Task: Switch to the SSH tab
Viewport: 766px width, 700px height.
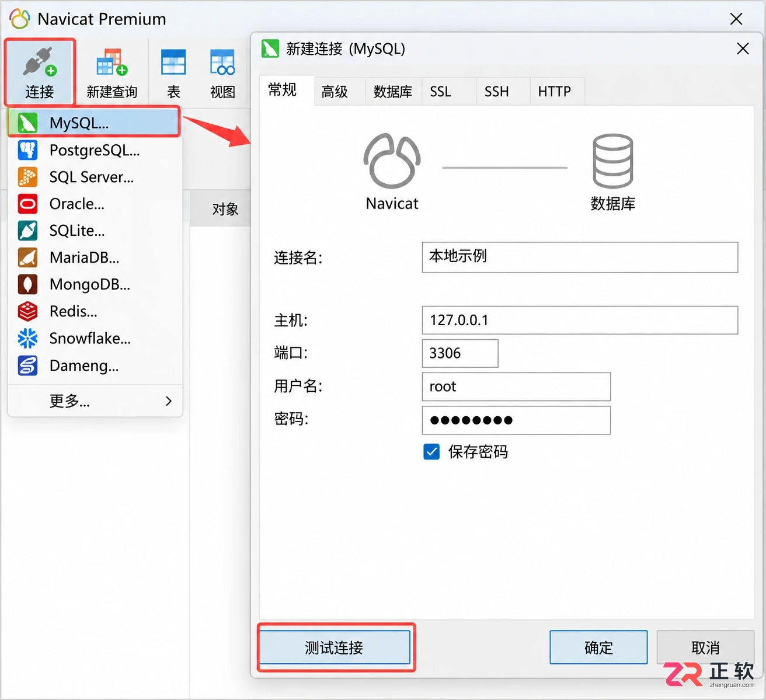Action: tap(503, 91)
